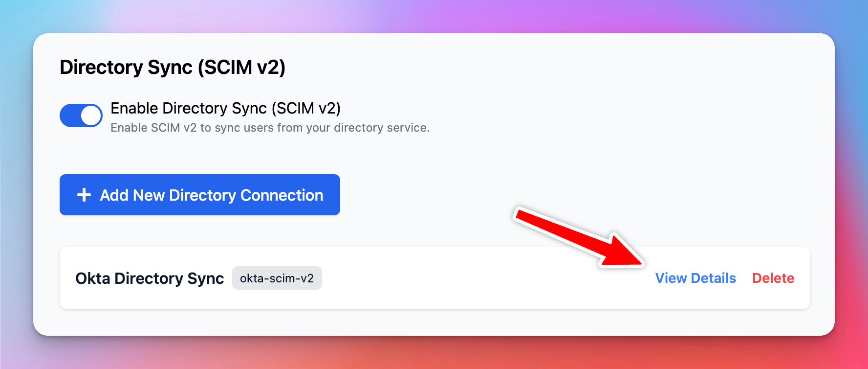Click the white knob of the SCIM toggle

(x=91, y=115)
